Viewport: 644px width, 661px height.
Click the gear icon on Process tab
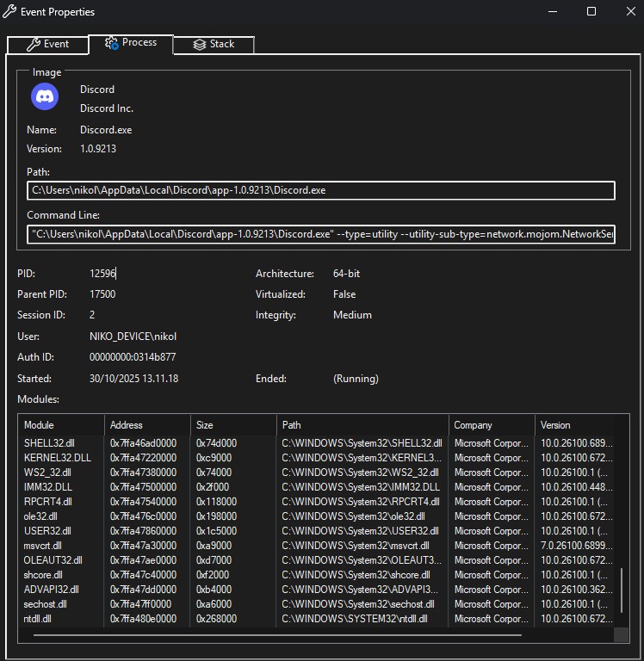pos(111,43)
